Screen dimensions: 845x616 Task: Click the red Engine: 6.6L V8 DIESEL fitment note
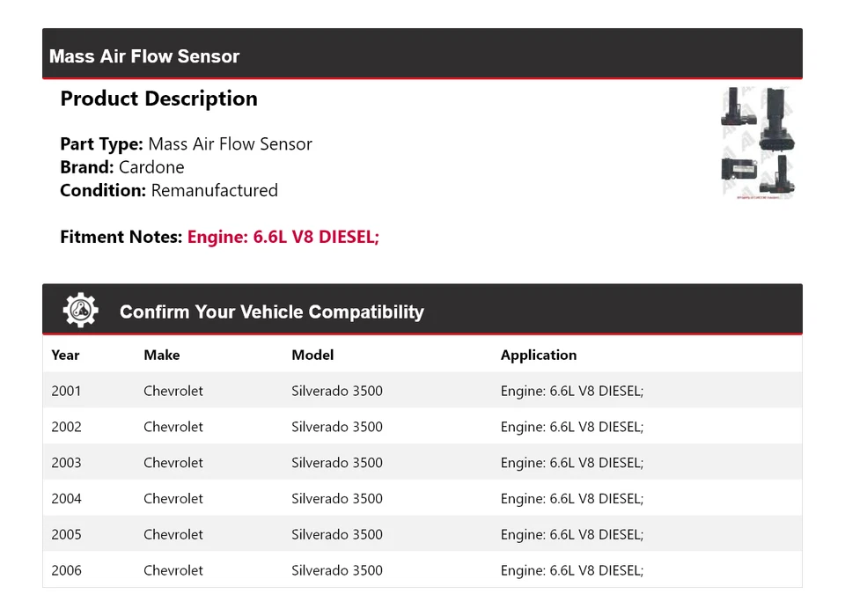[x=283, y=237]
